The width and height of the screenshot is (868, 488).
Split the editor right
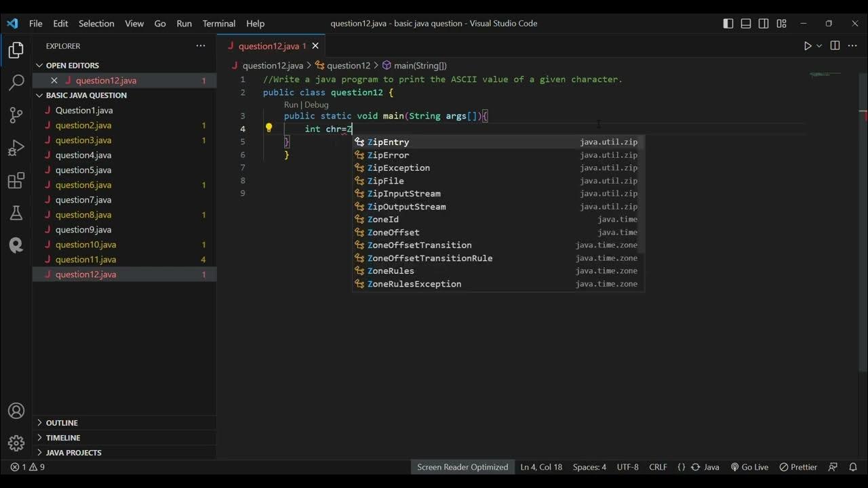[x=835, y=46]
